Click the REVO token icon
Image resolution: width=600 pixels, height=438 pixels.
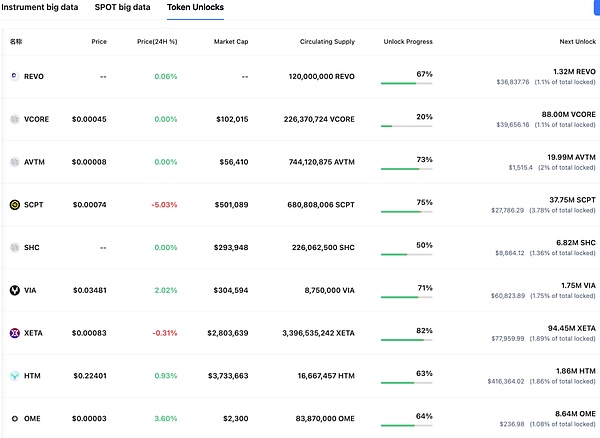[14, 76]
